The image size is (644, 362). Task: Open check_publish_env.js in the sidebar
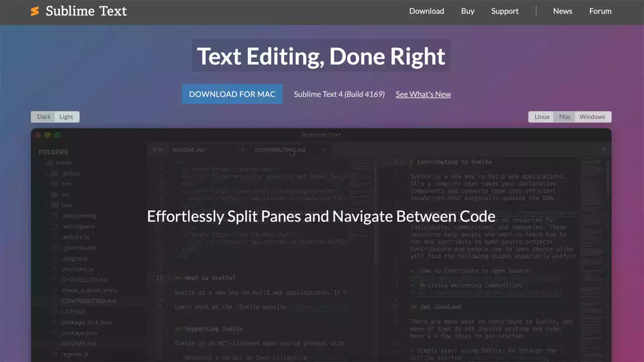(90, 290)
